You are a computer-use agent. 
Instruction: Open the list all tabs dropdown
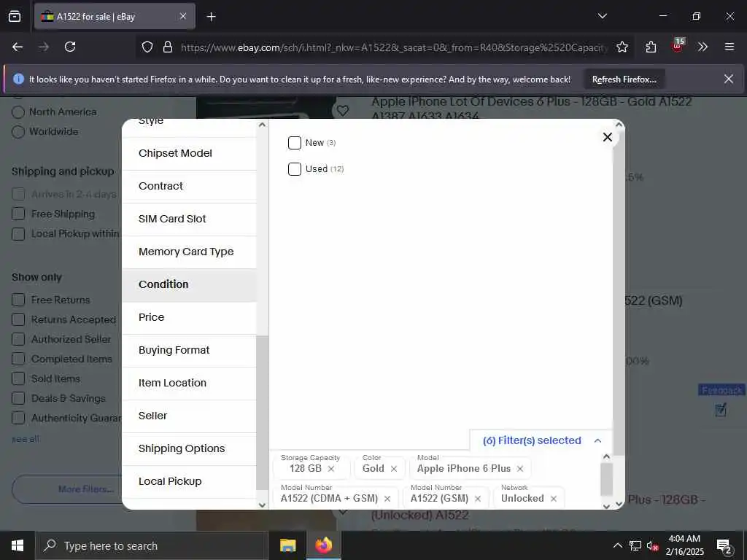coord(602,16)
